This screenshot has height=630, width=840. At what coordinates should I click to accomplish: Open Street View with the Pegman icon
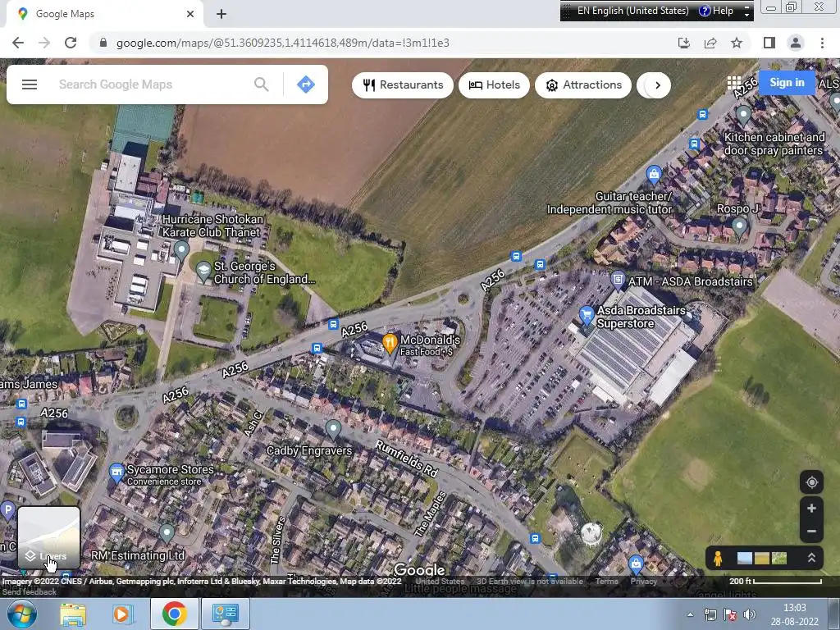click(718, 558)
